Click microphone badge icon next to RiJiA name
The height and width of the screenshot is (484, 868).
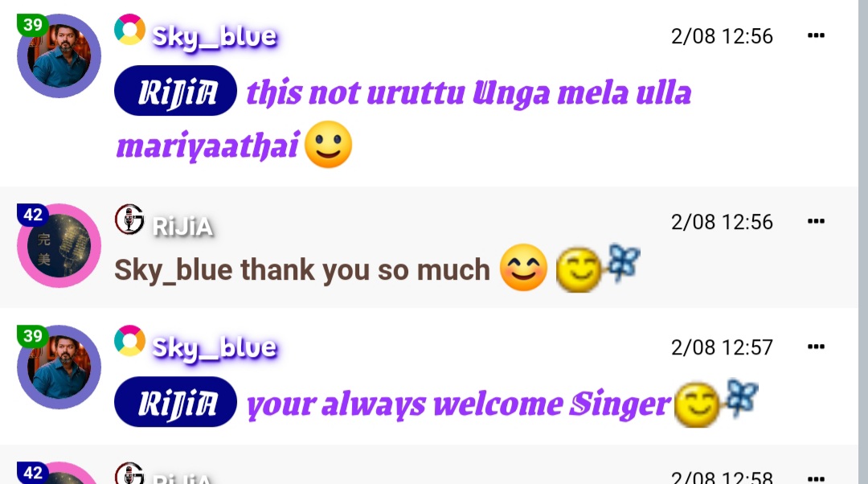[x=130, y=219]
